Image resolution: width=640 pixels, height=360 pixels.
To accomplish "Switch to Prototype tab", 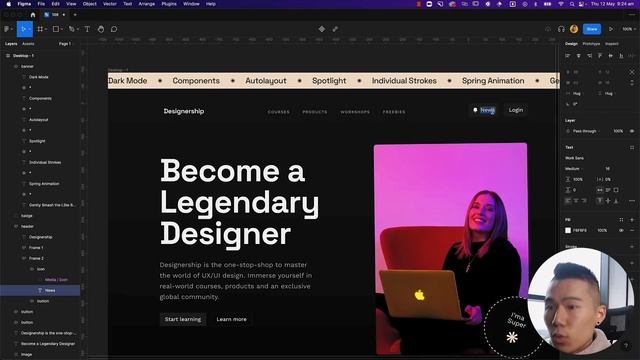I will (x=591, y=44).
